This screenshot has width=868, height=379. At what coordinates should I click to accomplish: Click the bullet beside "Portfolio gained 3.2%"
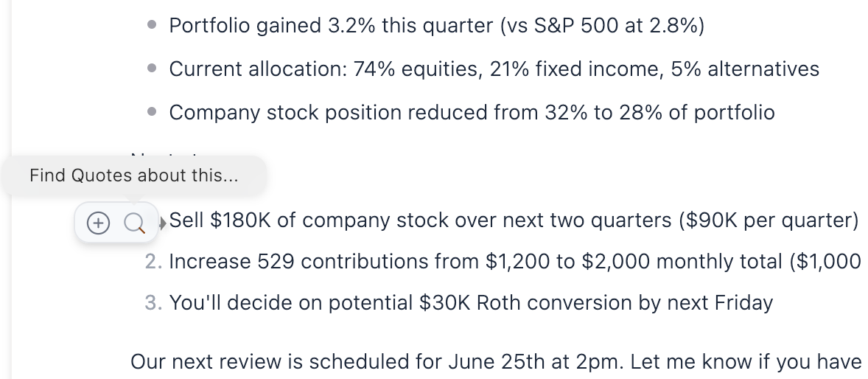153,25
